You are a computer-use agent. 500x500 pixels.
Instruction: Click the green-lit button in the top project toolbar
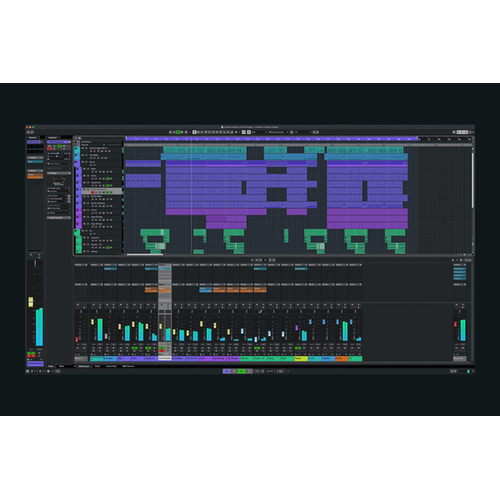[178, 132]
